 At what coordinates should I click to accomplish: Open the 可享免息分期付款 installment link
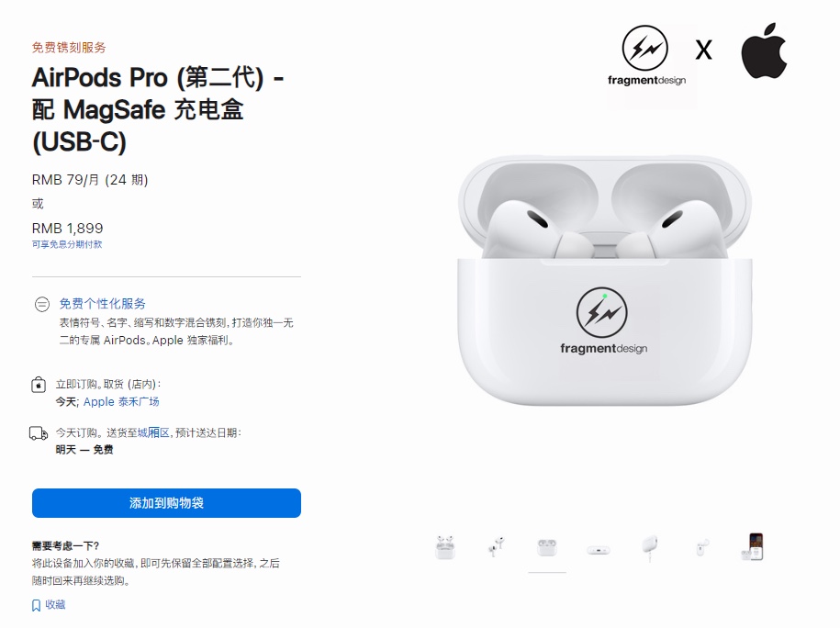tap(67, 244)
